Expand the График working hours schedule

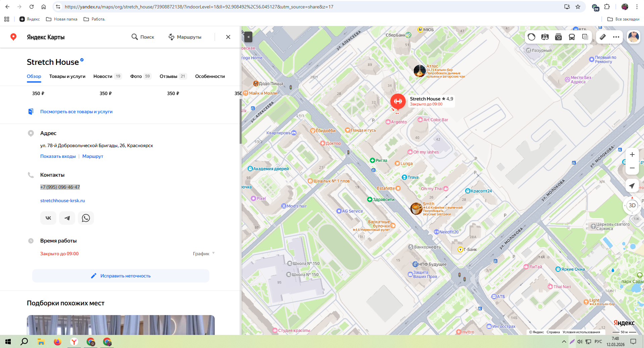coord(204,254)
